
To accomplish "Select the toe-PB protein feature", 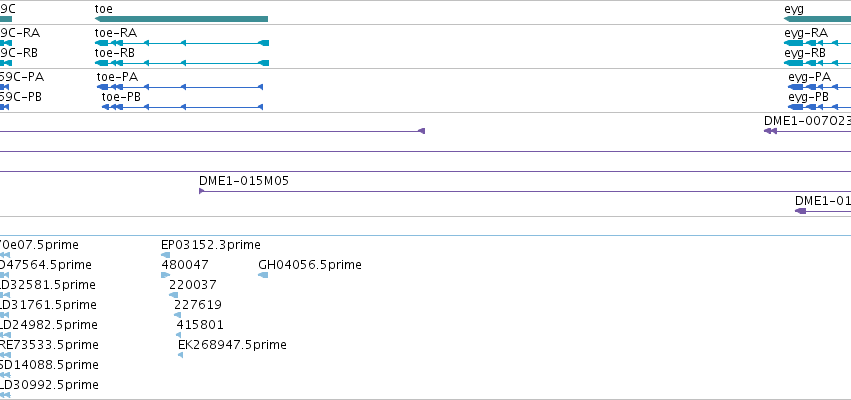I will [182, 107].
